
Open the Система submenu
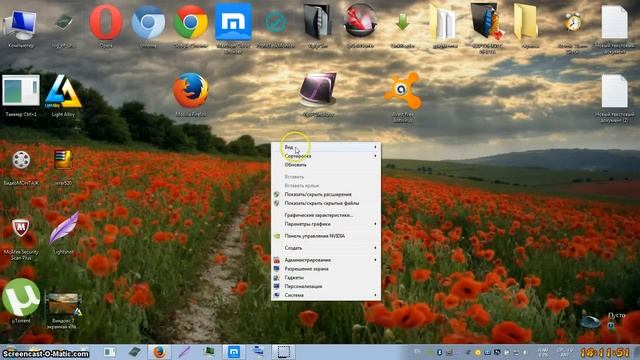click(326, 295)
